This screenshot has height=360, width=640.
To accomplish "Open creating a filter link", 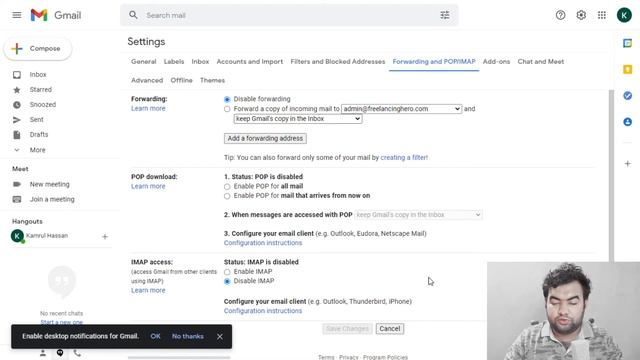I will pos(404,158).
